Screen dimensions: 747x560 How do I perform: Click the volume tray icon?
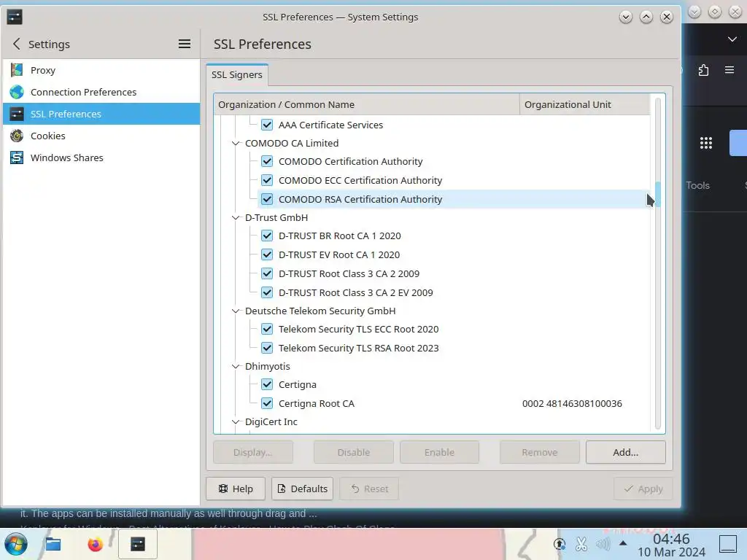(603, 544)
